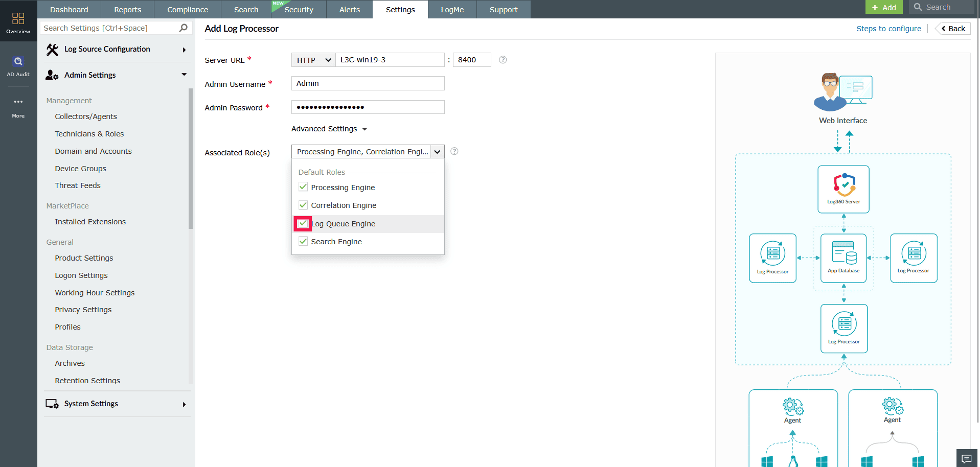Click the top-bar search magnifier icon
980x467 pixels.
(x=918, y=7)
